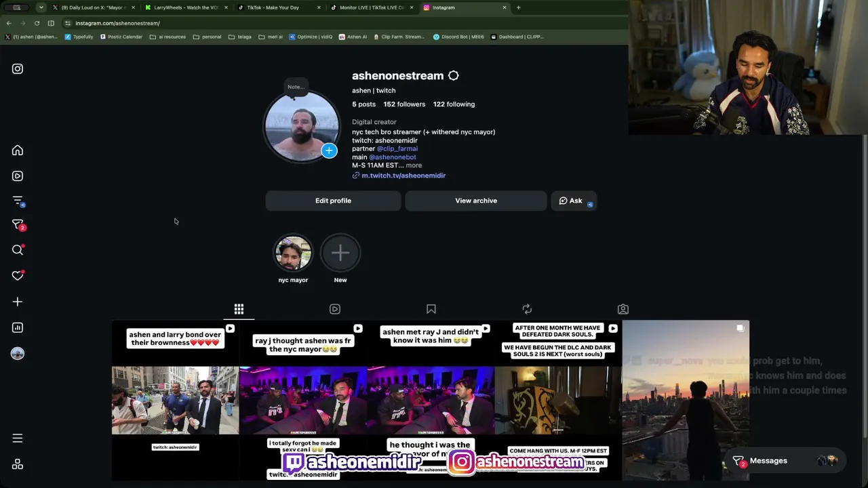868x488 pixels.
Task: Open the settings gear next to ashenonestream
Action: (454, 76)
